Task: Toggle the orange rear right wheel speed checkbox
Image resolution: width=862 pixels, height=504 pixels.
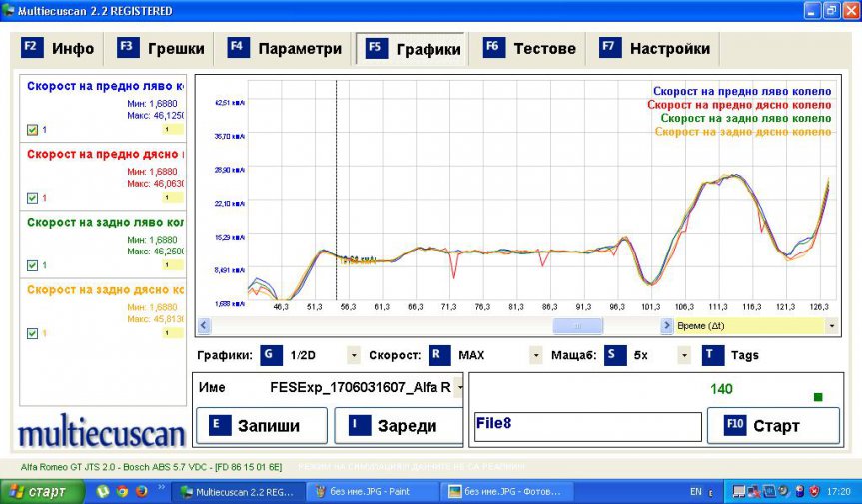Action: pyautogui.click(x=32, y=333)
